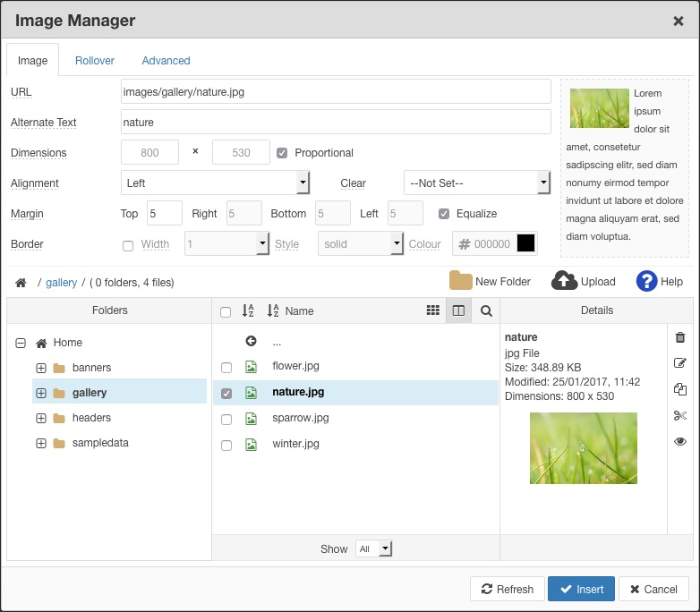Open the Alignment dropdown
Viewport: 700px width, 612px height.
pyautogui.click(x=215, y=183)
